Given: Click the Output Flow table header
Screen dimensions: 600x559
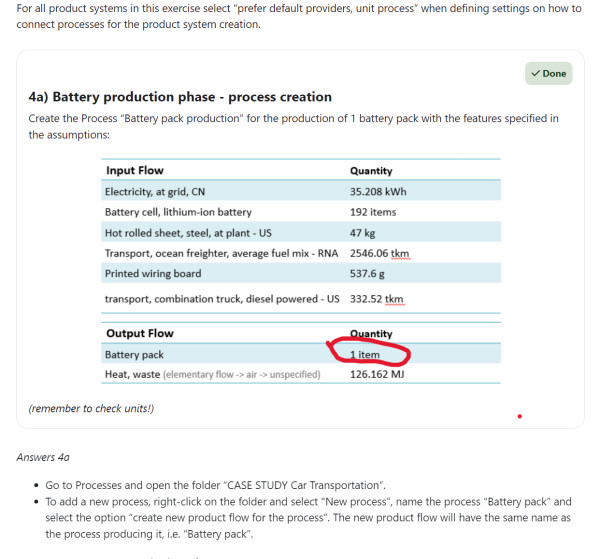Looking at the screenshot, I should [x=139, y=334].
